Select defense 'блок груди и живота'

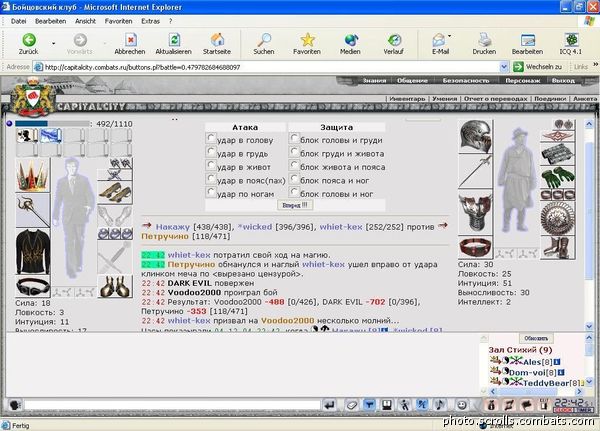294,152
